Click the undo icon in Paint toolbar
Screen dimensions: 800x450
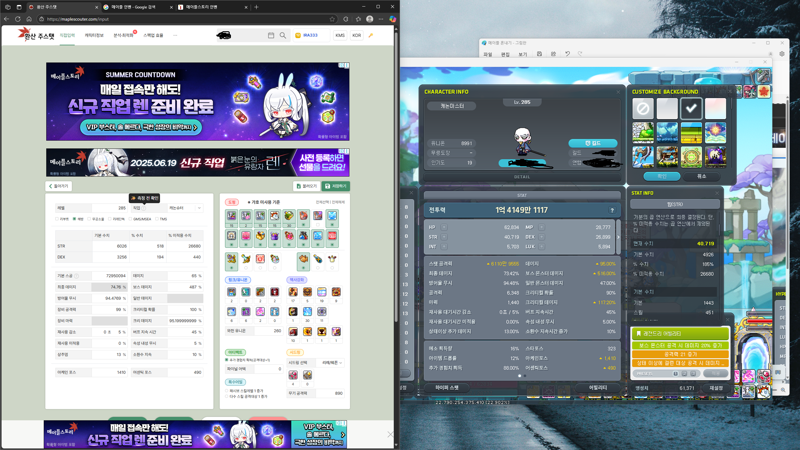(x=567, y=54)
